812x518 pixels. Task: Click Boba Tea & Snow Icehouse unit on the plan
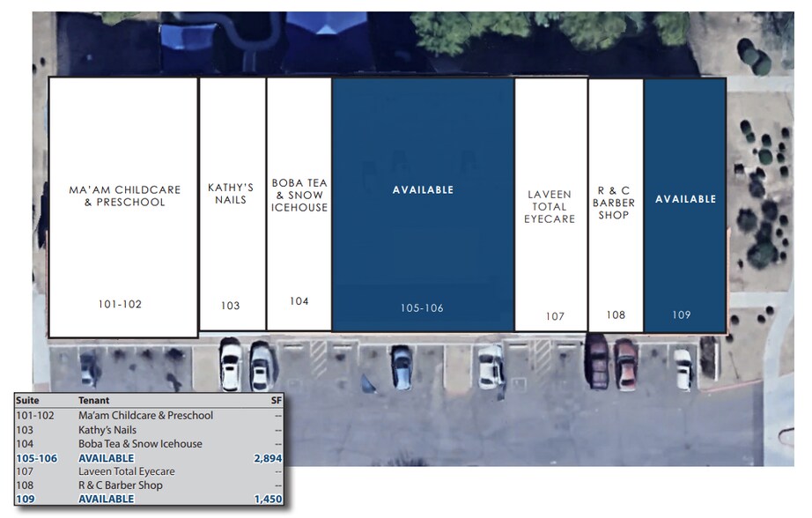coord(299,195)
